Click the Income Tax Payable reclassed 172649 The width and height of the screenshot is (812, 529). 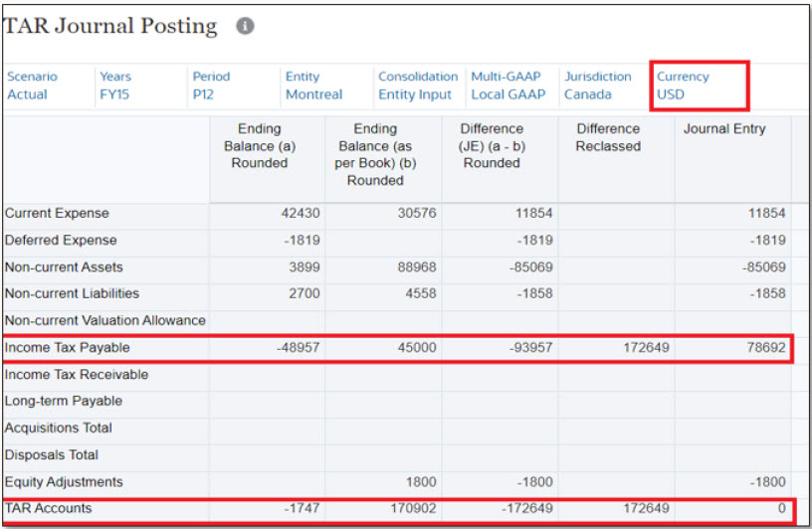(x=616, y=347)
